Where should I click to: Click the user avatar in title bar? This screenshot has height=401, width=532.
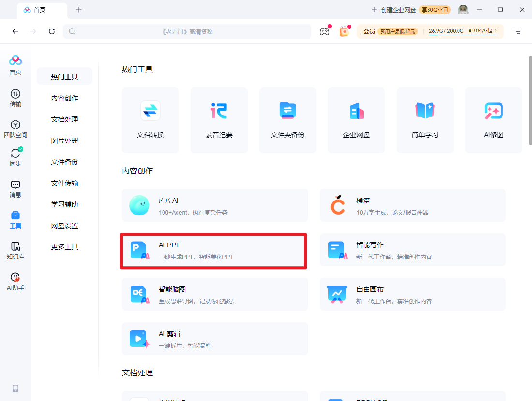tap(463, 10)
